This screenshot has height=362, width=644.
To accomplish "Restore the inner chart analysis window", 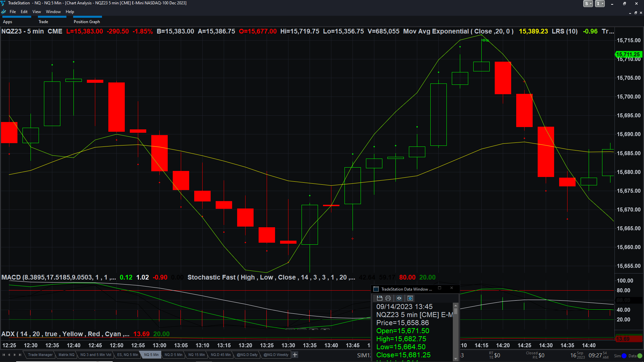I will [x=636, y=13].
